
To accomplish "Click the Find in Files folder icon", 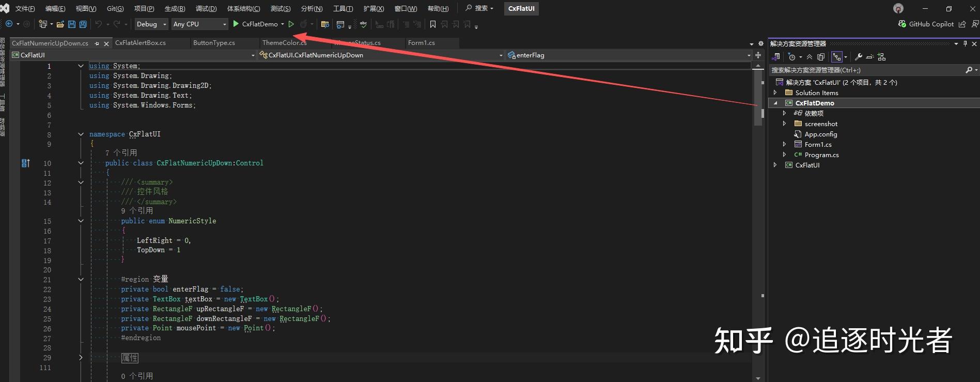I will coord(325,24).
